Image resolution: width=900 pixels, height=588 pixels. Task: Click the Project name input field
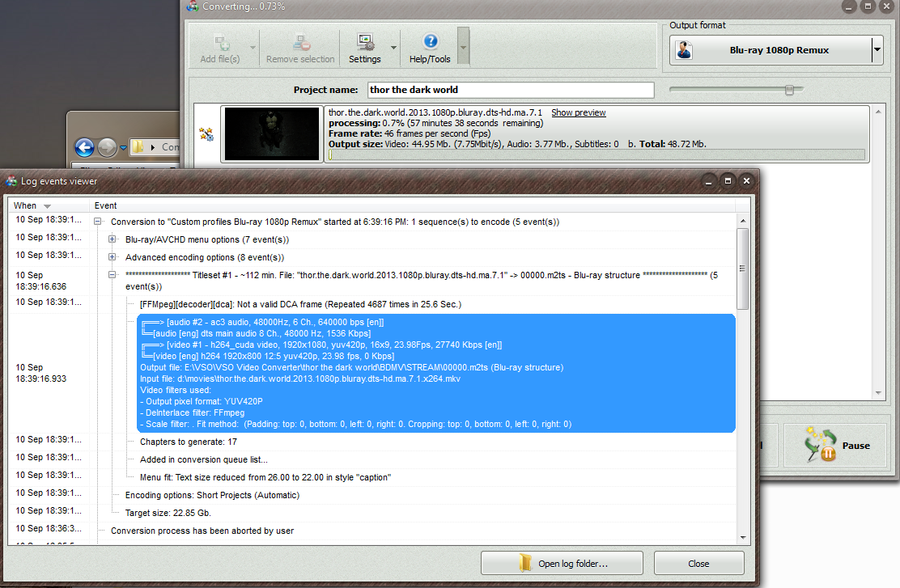(510, 90)
